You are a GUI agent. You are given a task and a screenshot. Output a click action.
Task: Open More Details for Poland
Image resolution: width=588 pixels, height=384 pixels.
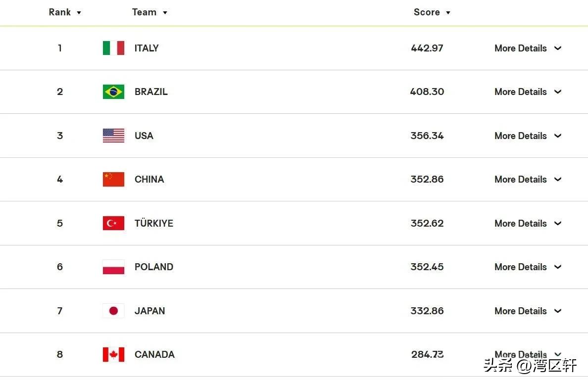tap(528, 267)
